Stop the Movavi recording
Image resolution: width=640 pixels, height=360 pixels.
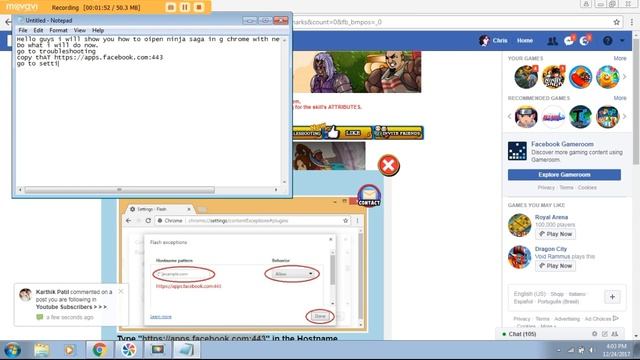tap(199, 7)
